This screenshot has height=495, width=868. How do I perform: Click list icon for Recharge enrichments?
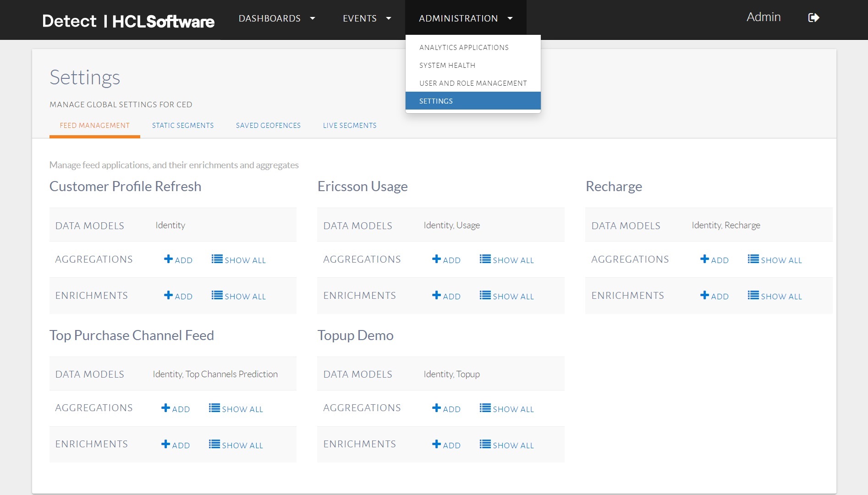pyautogui.click(x=753, y=295)
